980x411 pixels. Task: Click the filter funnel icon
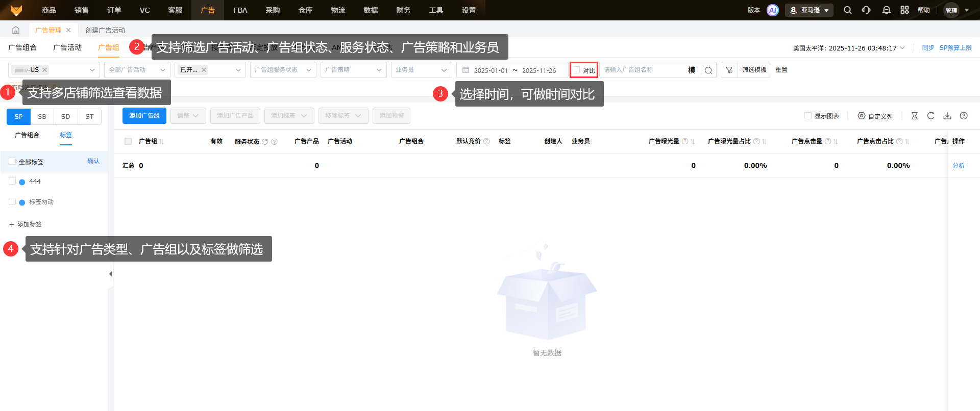(x=729, y=70)
